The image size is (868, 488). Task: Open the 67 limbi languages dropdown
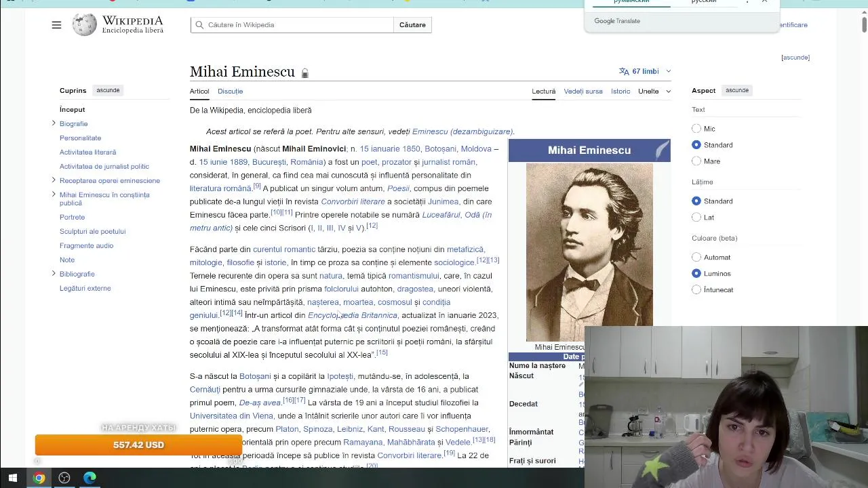point(645,71)
